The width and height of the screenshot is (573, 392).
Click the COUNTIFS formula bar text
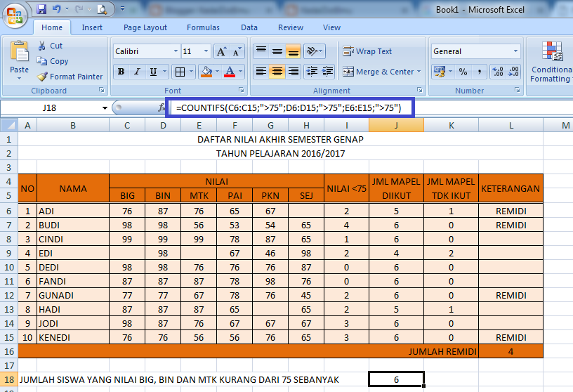(x=289, y=108)
